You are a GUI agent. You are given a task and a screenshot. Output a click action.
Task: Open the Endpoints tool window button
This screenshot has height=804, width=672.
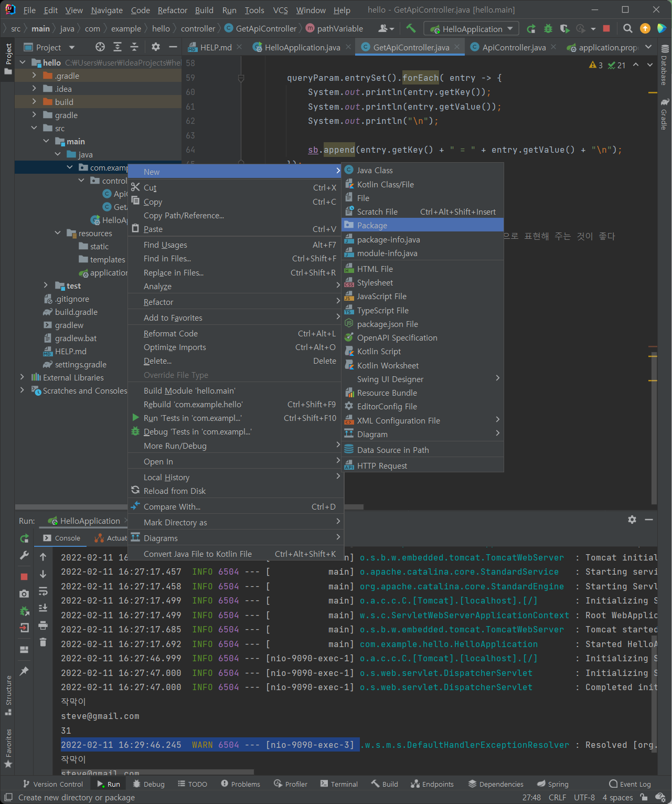point(432,784)
